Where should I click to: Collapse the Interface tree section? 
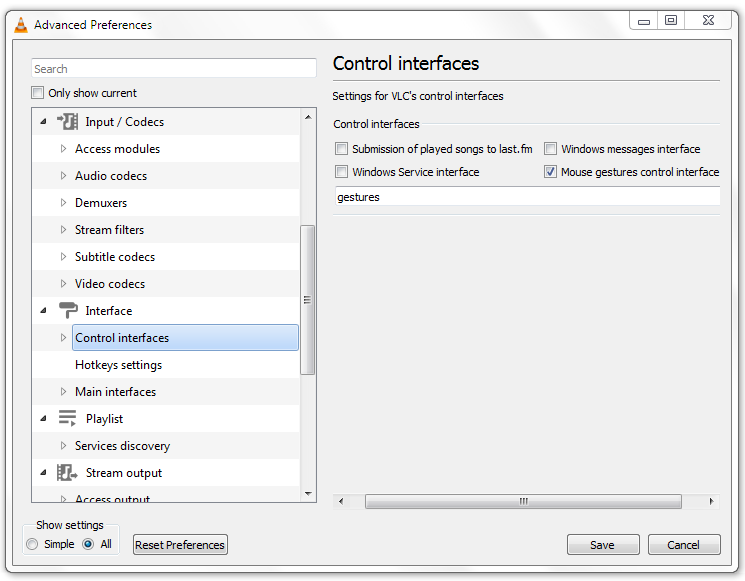pyautogui.click(x=44, y=311)
